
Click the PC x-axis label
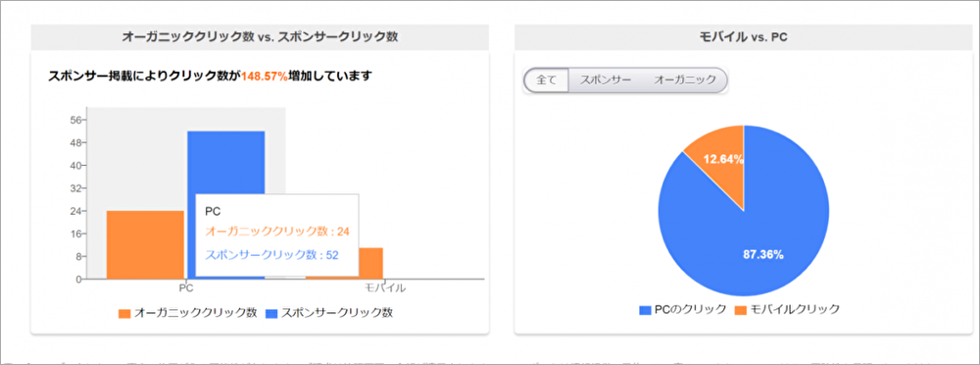click(185, 288)
